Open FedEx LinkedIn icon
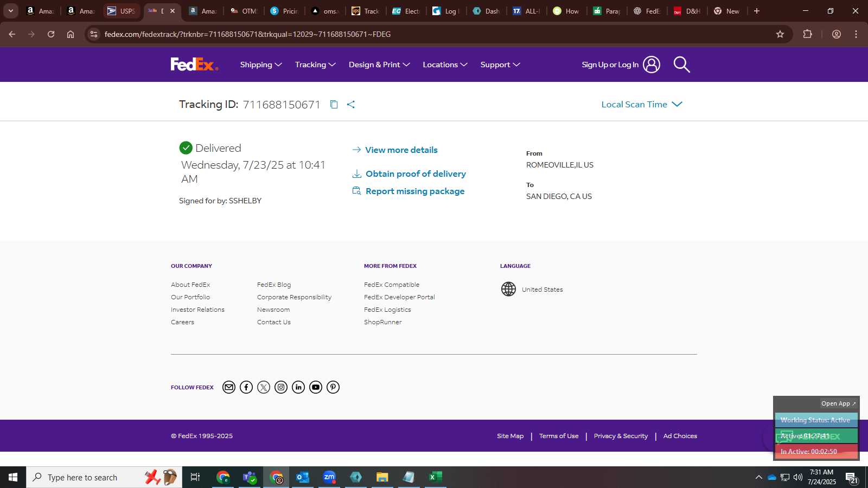The image size is (868, 488). [x=298, y=387]
